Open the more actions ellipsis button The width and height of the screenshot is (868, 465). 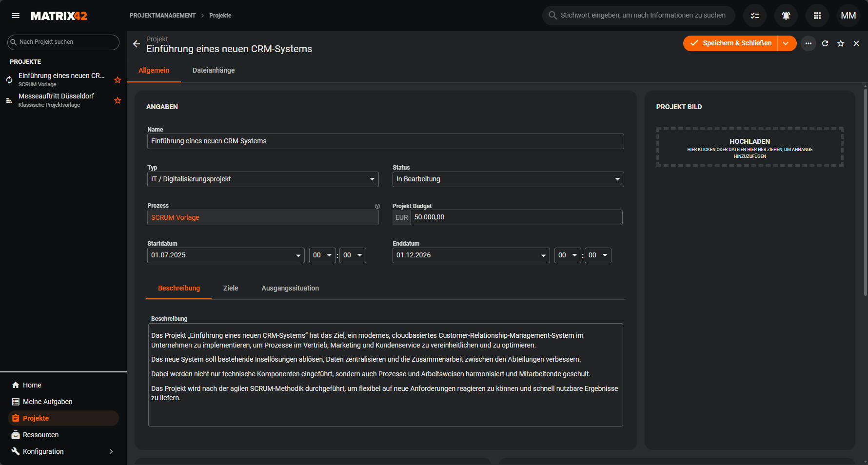(809, 43)
